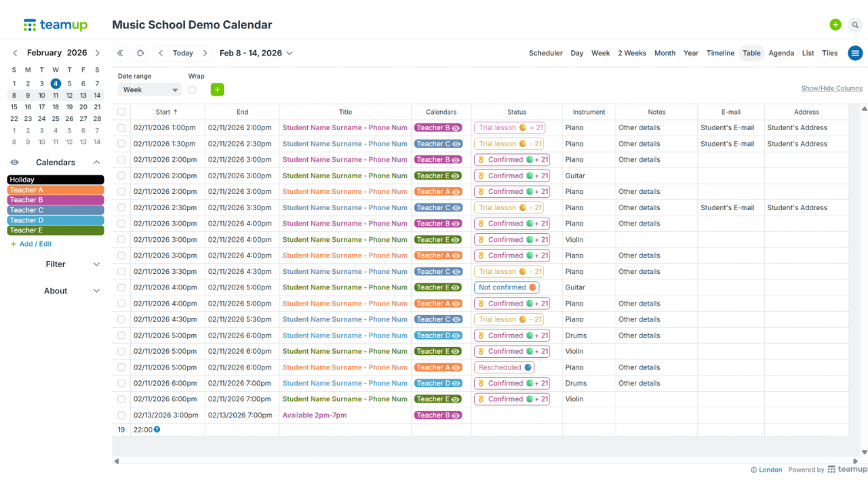This screenshot has height=488, width=868.
Task: Click the help icon next to 22:00
Action: coord(157,430)
